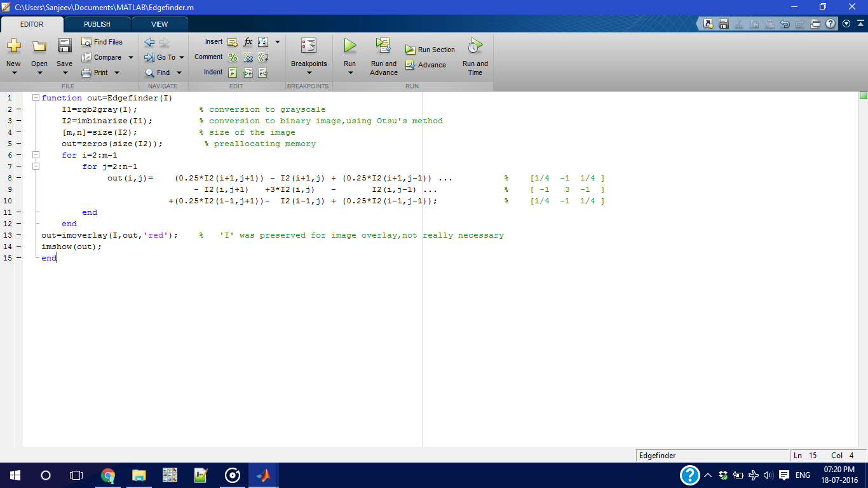868x488 pixels.
Task: Collapse the for i loop code fold
Action: click(36, 154)
